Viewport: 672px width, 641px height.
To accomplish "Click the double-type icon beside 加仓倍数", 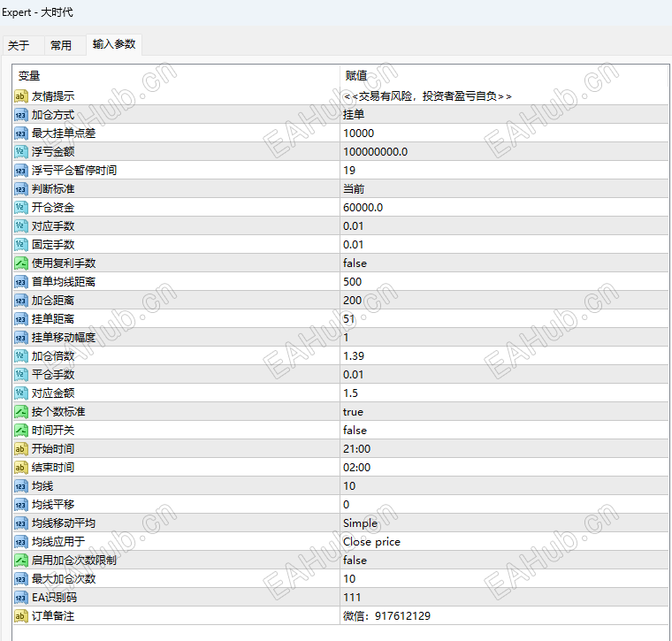I will (x=21, y=356).
